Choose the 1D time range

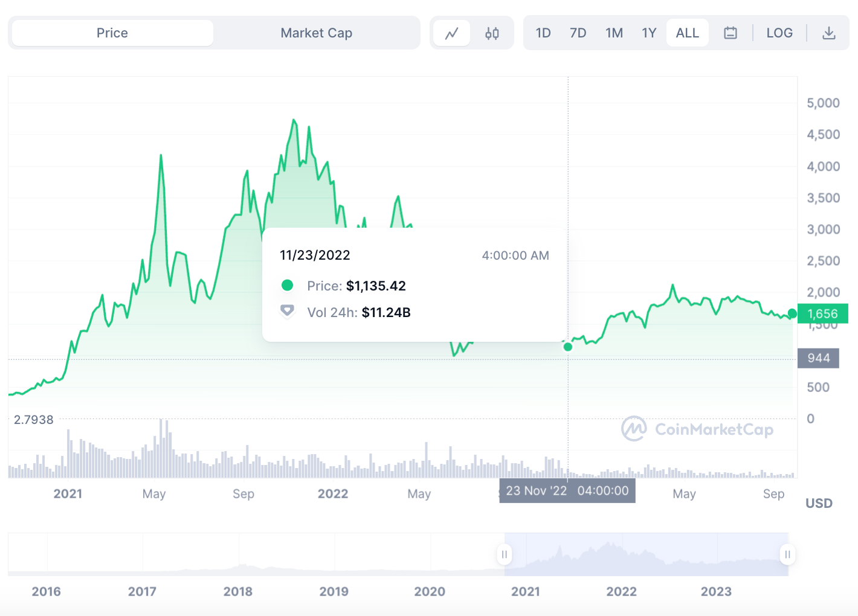coord(543,33)
